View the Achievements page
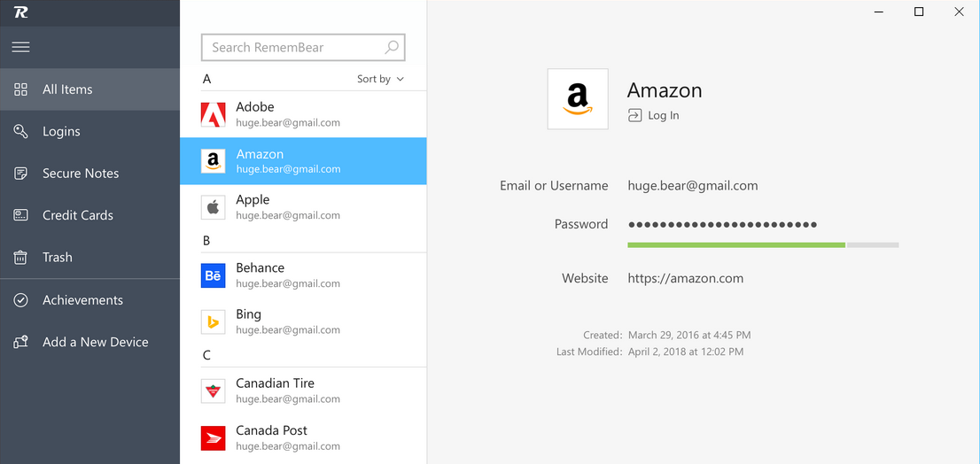The image size is (980, 464). click(x=82, y=300)
